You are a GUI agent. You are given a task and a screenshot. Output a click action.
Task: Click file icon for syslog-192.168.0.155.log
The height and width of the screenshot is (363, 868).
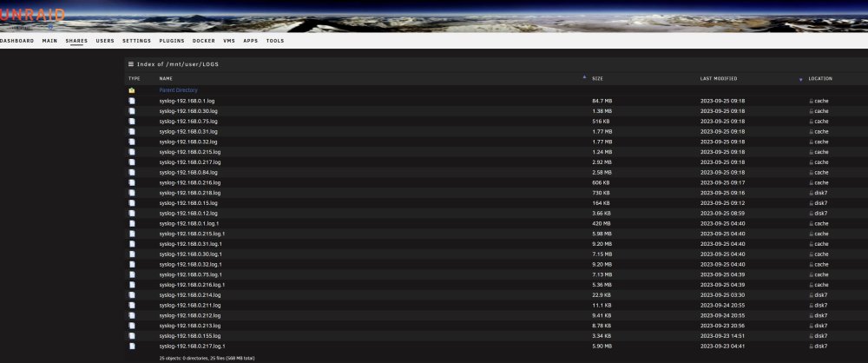132,336
